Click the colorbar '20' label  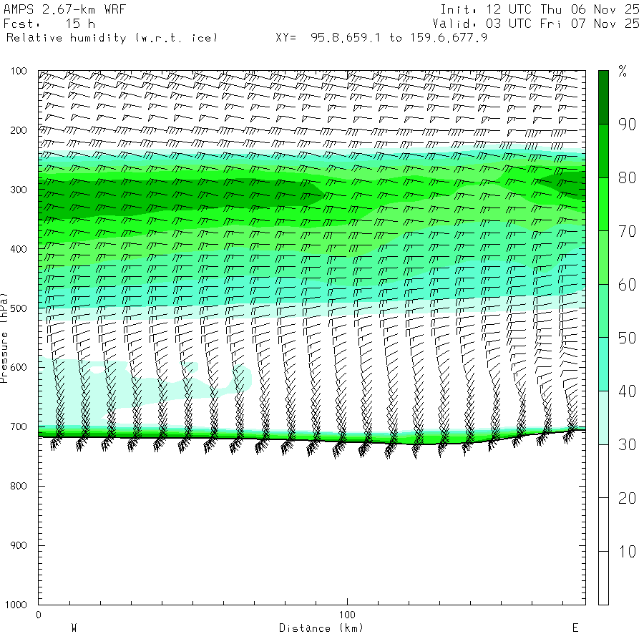click(627, 498)
